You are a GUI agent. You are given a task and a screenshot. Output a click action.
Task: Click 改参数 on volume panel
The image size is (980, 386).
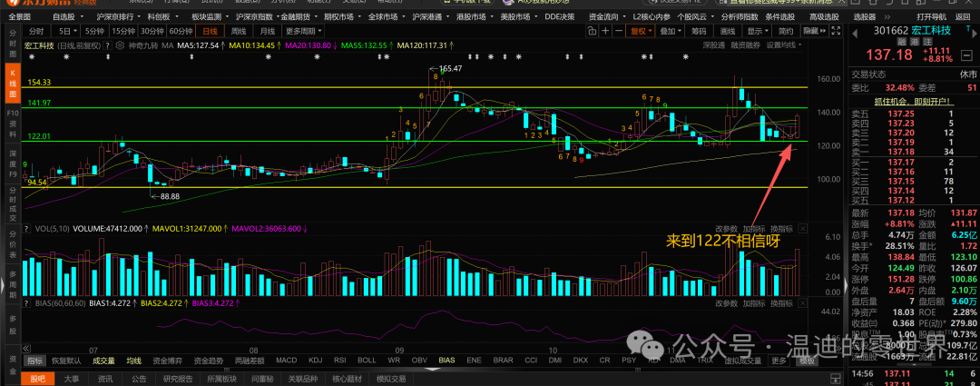pos(727,228)
